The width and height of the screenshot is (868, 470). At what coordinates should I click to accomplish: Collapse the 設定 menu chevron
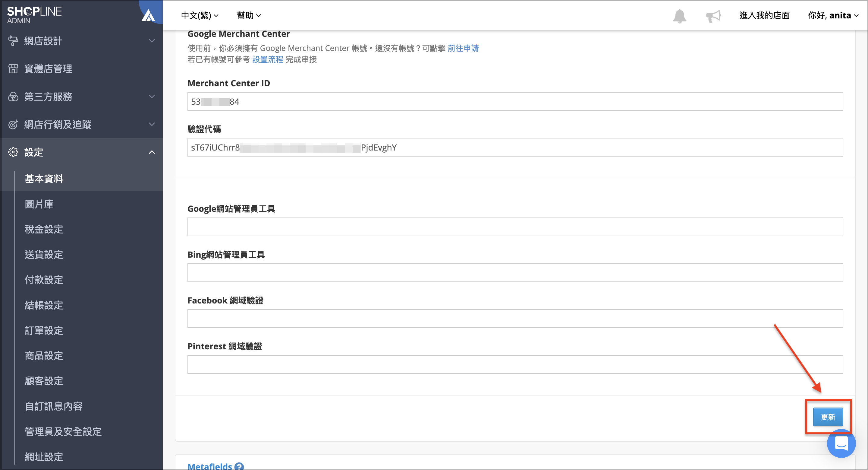click(152, 152)
